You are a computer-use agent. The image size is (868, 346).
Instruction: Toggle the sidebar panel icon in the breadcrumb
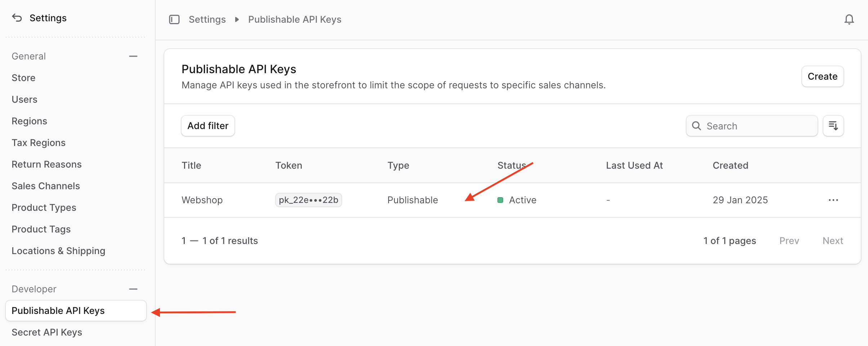tap(174, 19)
